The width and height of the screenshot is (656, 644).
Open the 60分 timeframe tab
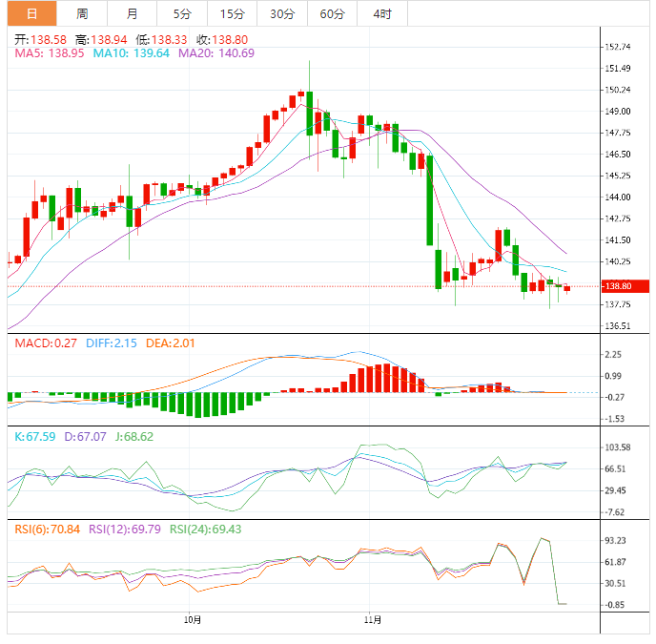coord(332,13)
